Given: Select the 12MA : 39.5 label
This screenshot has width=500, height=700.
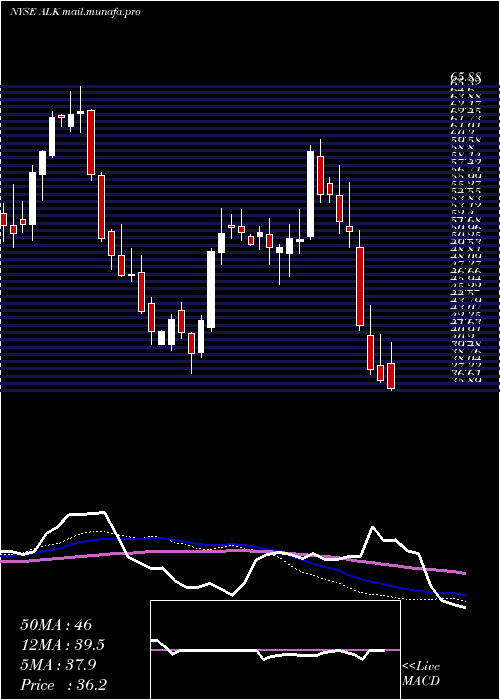Looking at the screenshot, I should (x=63, y=645).
